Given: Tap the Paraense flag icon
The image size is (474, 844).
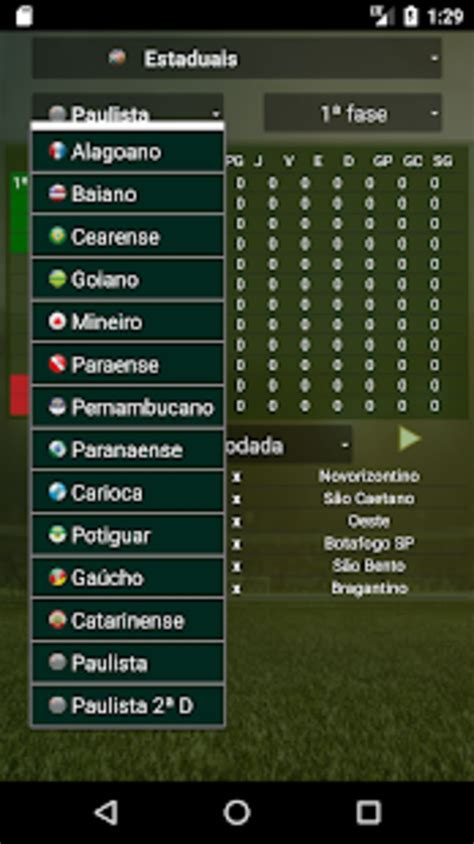Looking at the screenshot, I should pyautogui.click(x=58, y=364).
